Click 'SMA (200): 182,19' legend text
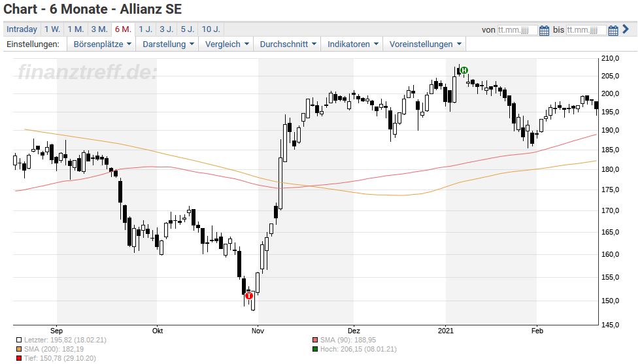 pyautogui.click(x=54, y=349)
